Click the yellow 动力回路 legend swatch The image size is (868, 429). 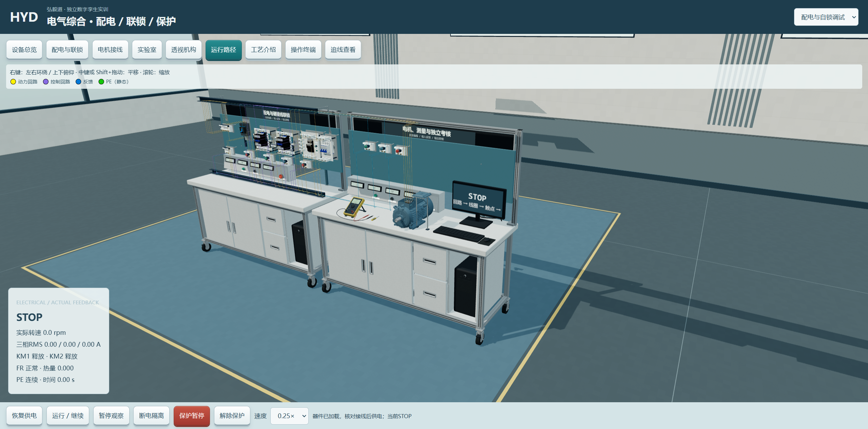[x=13, y=82]
